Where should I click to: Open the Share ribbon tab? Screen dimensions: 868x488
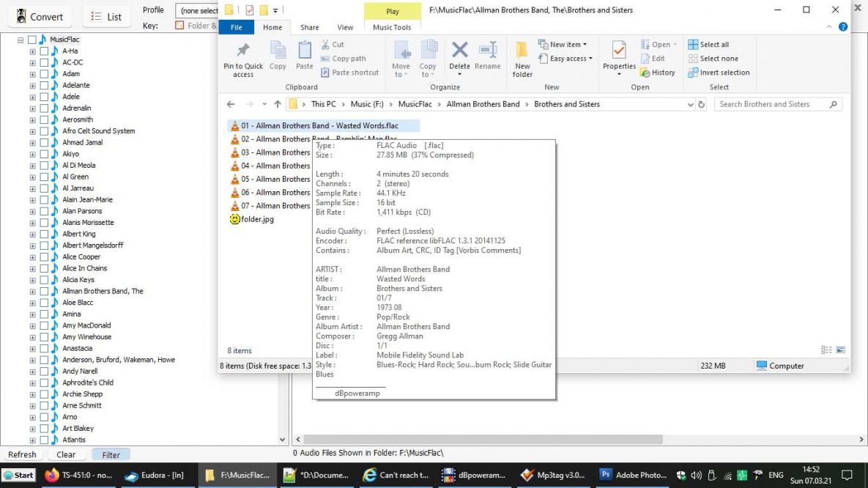point(310,28)
